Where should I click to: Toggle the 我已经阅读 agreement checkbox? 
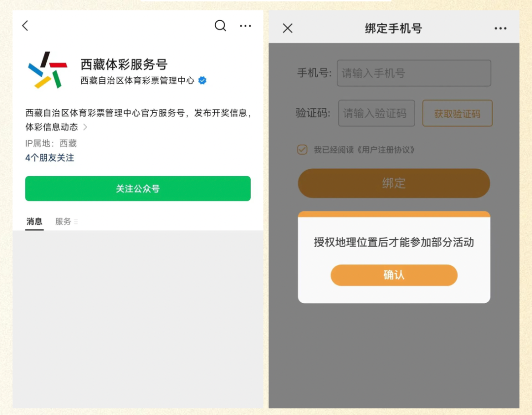coord(302,150)
